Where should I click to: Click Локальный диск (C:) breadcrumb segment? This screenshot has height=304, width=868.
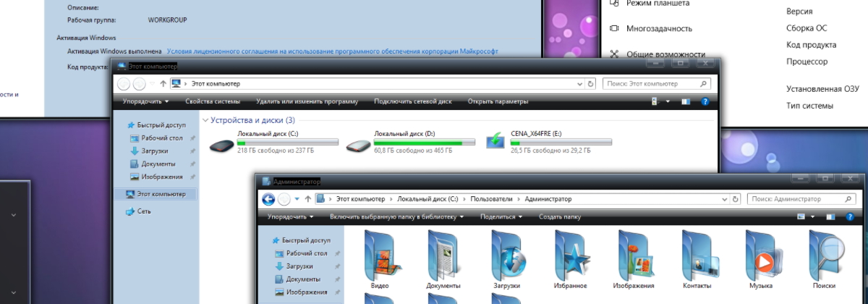tap(427, 199)
